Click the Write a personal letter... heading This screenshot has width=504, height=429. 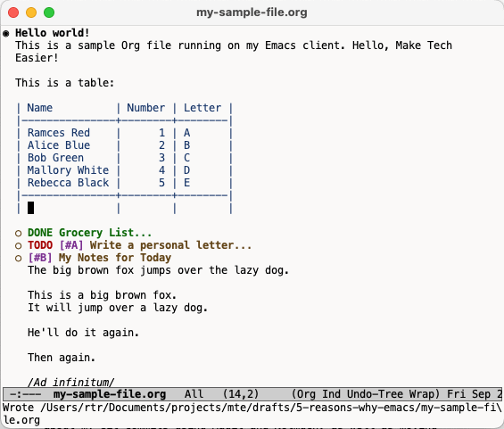point(170,245)
